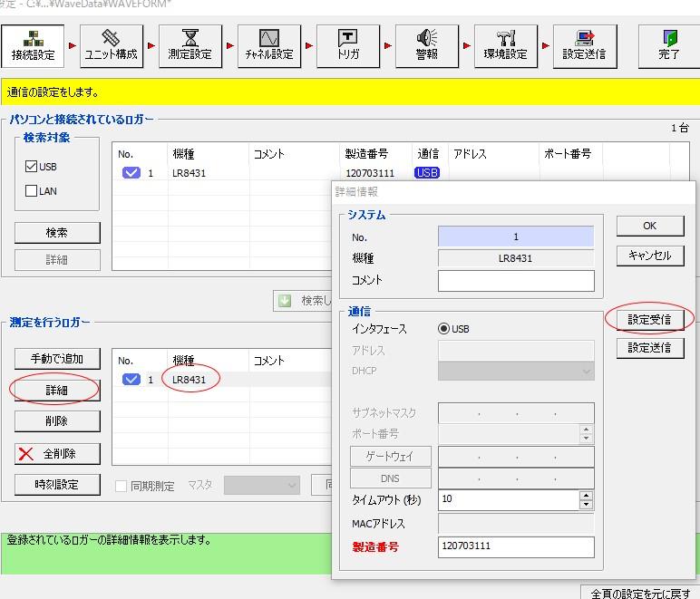Go to ユニット構成 step

tap(112, 46)
